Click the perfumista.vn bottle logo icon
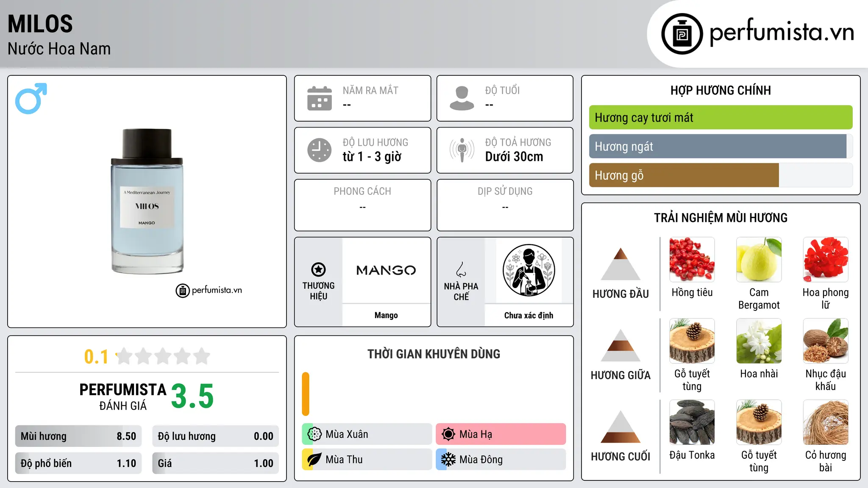 682,34
